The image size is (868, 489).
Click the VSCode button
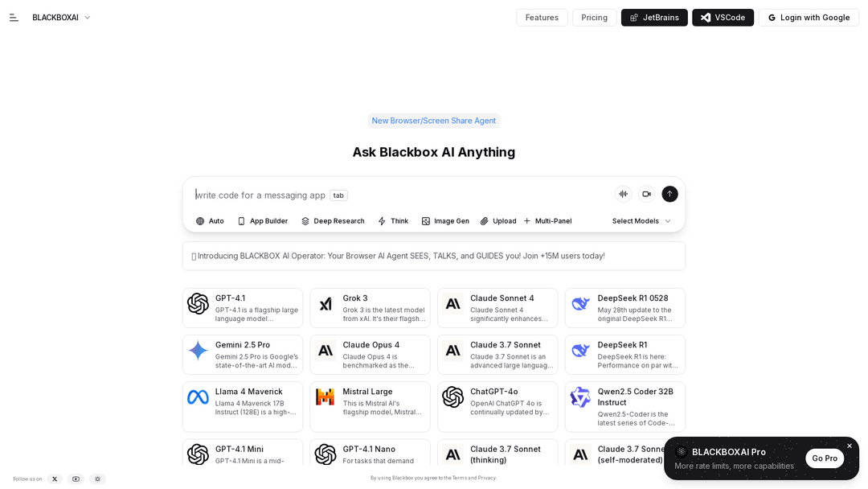click(x=723, y=18)
